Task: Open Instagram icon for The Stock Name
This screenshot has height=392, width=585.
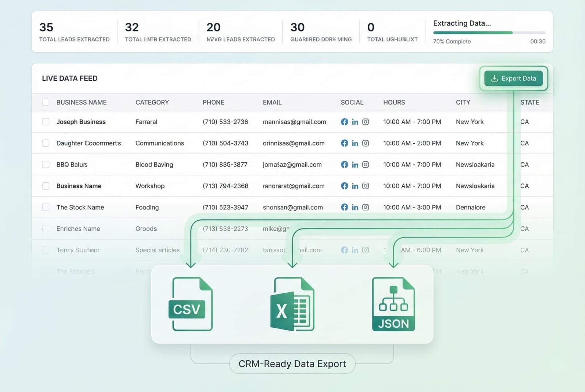Action: pos(365,207)
